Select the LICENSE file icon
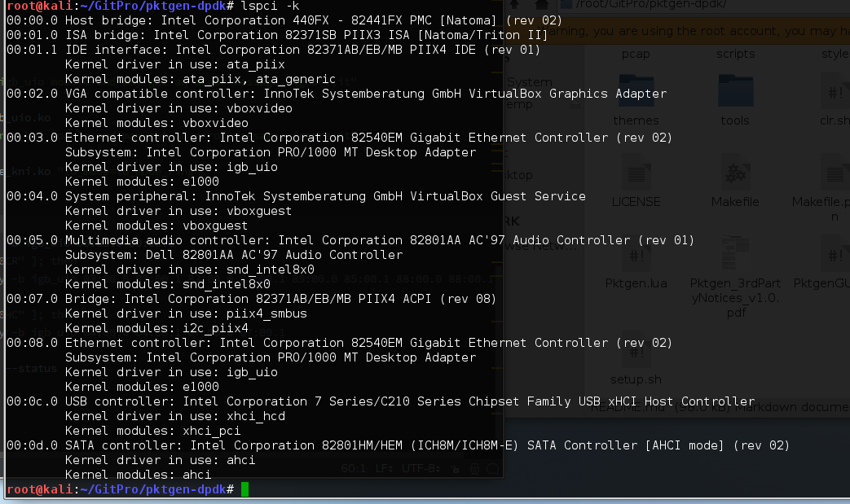850x504 pixels. click(x=636, y=174)
